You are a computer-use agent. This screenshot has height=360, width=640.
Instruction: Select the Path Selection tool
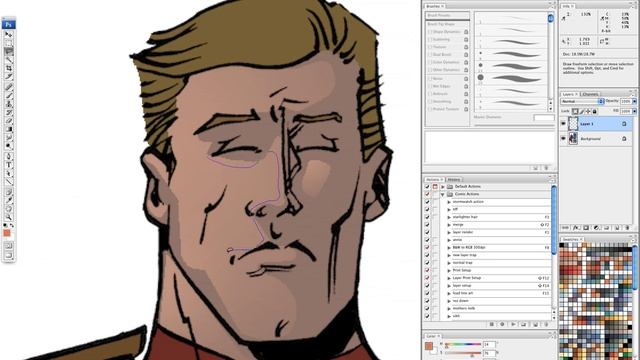click(x=8, y=173)
